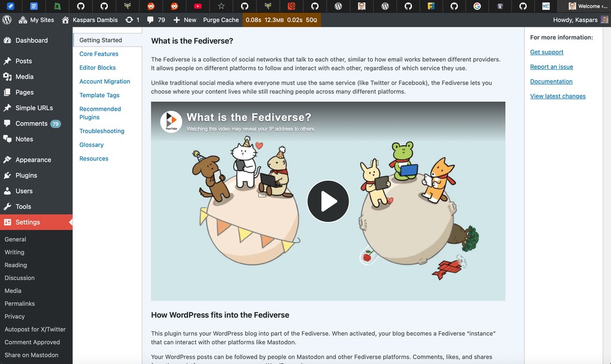The width and height of the screenshot is (611, 364).
Task: Switch to the Google Docs browser tab
Action: 34,6
